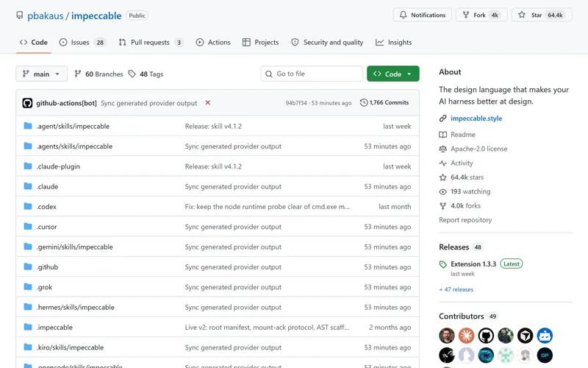Open the Activity link

462,163
